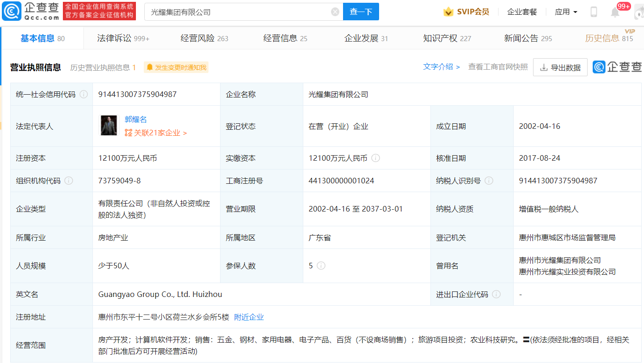Select registration number 441300000001024
The image size is (644, 363).
click(341, 181)
